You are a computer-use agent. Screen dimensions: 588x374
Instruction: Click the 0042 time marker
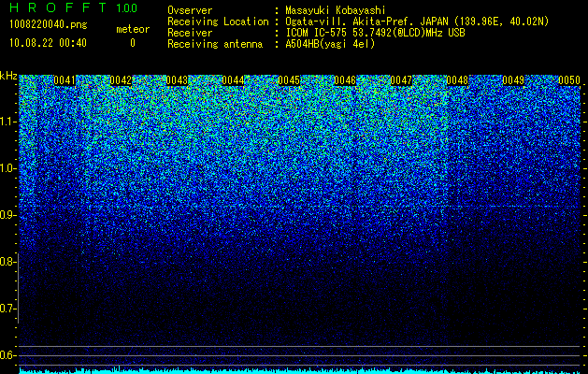(121, 80)
